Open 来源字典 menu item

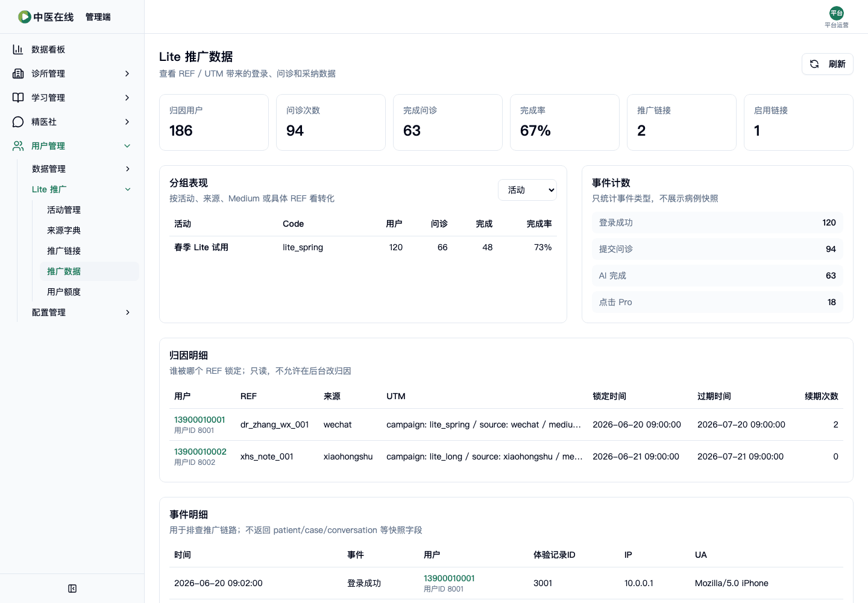pyautogui.click(x=64, y=230)
